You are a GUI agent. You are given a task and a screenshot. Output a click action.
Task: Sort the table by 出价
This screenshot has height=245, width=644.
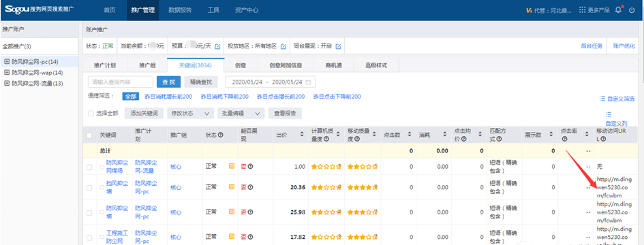pyautogui.click(x=303, y=135)
